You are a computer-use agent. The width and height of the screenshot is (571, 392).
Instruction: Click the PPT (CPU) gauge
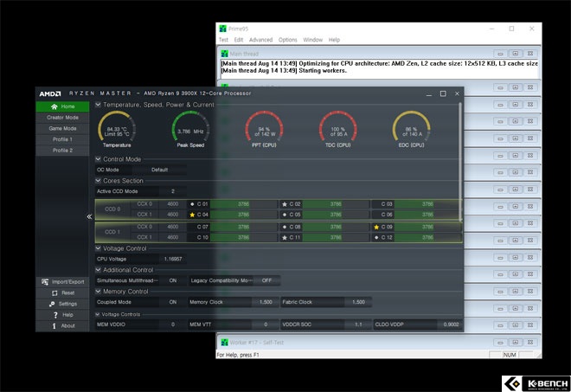pos(264,129)
